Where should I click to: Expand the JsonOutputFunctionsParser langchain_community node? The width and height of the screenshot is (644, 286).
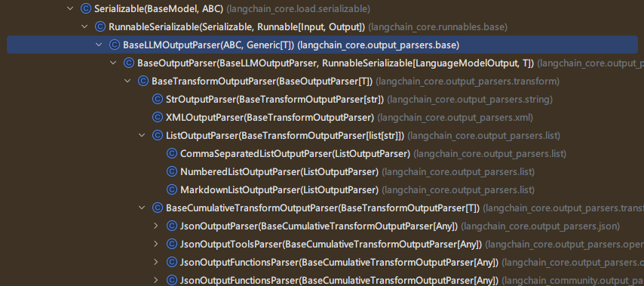[156, 280]
